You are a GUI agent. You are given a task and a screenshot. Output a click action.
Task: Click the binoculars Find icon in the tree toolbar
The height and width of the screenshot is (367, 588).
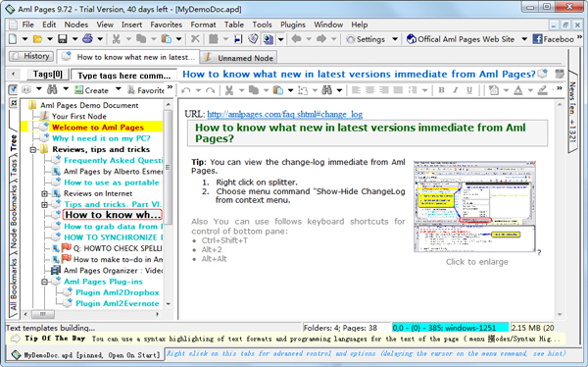tap(52, 89)
